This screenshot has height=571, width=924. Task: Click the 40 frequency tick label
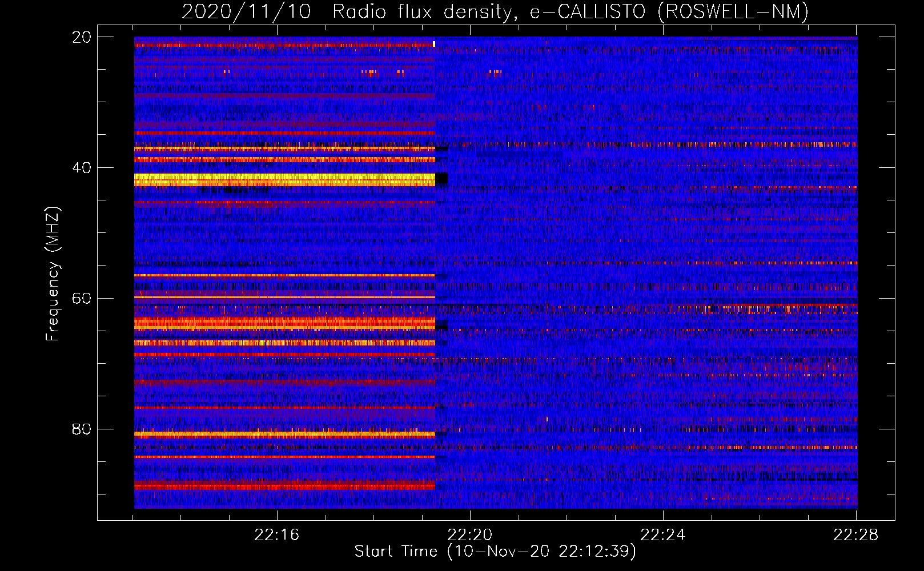point(82,168)
